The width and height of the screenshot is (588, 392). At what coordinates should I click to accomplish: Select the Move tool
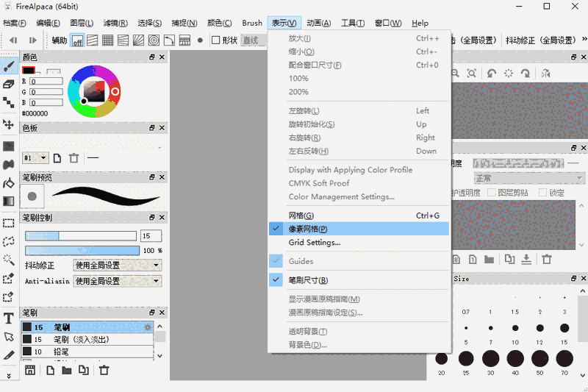[x=9, y=124]
